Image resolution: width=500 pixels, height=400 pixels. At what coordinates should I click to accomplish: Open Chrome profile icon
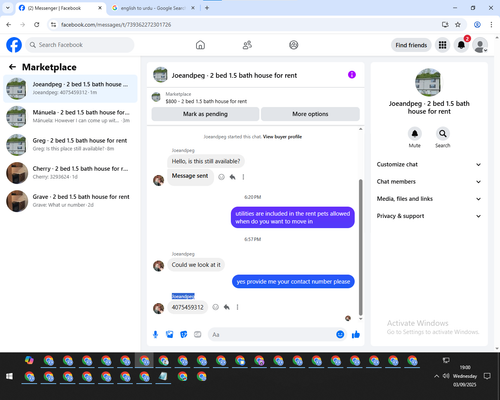(x=477, y=24)
